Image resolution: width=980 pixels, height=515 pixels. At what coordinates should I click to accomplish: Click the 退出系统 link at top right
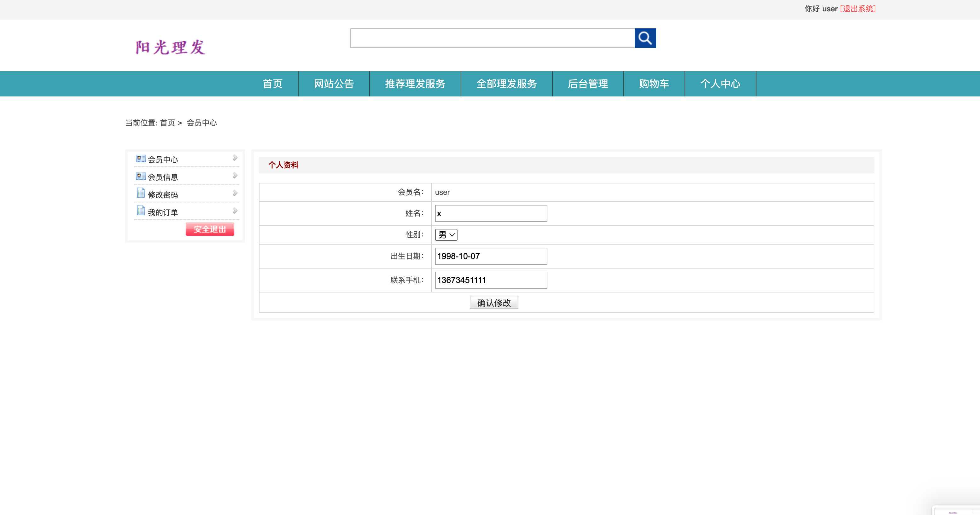coord(858,9)
